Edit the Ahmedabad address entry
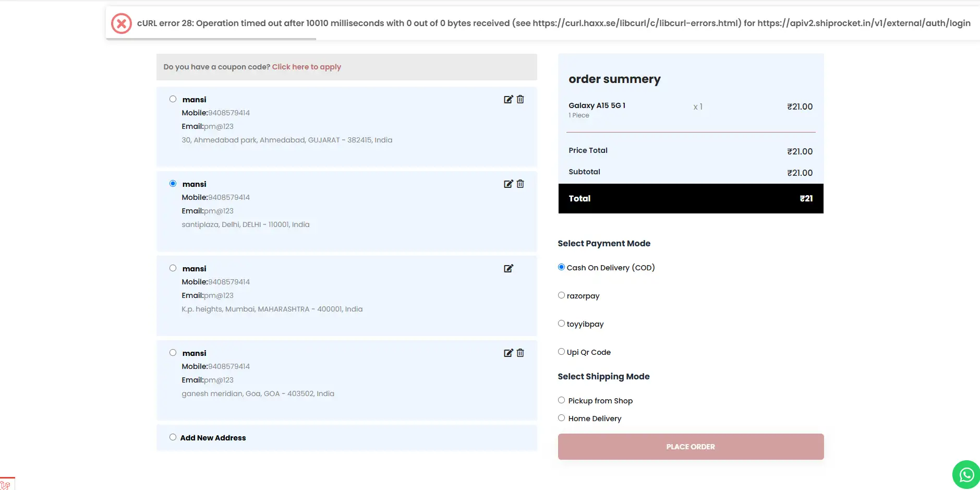 click(x=508, y=99)
